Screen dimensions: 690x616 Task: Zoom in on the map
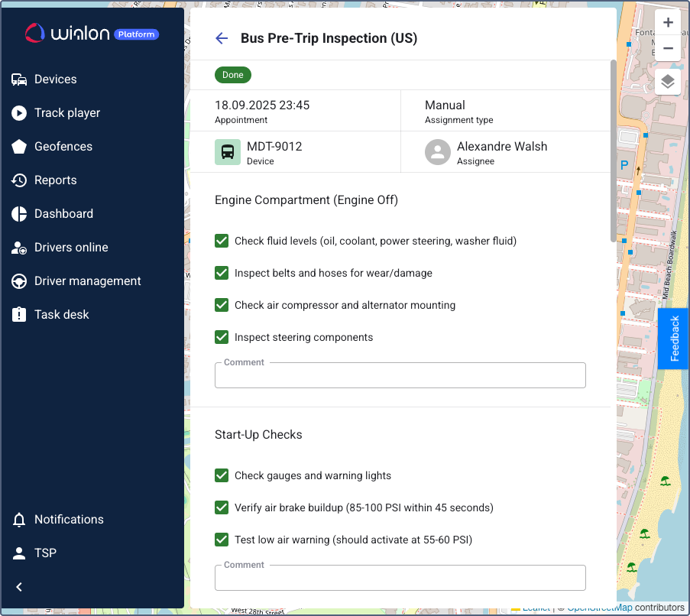pos(667,22)
